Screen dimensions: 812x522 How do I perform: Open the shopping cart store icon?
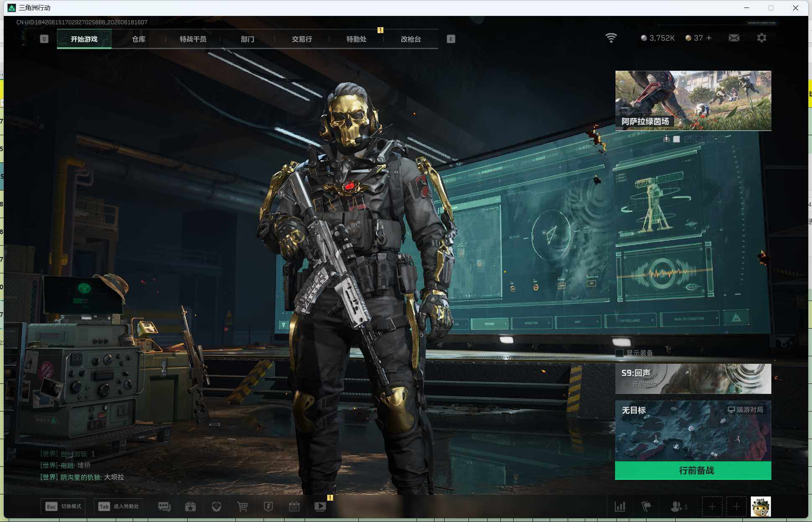[x=242, y=507]
